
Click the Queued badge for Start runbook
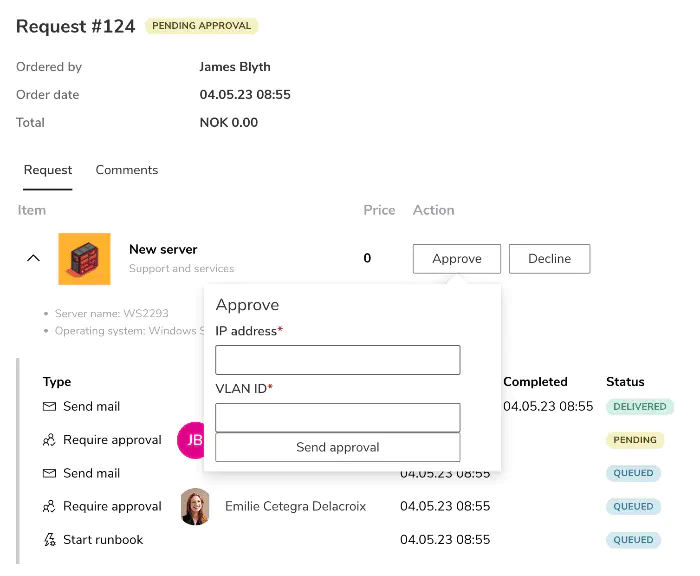click(x=633, y=540)
